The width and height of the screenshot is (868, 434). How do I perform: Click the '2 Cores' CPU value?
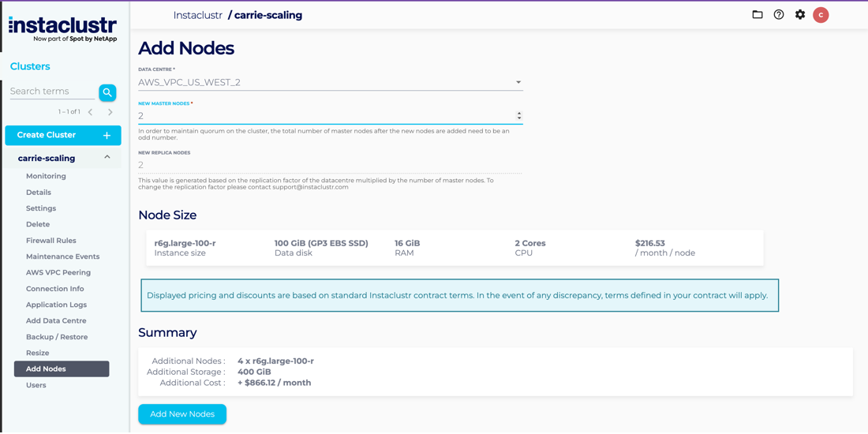[x=530, y=243]
